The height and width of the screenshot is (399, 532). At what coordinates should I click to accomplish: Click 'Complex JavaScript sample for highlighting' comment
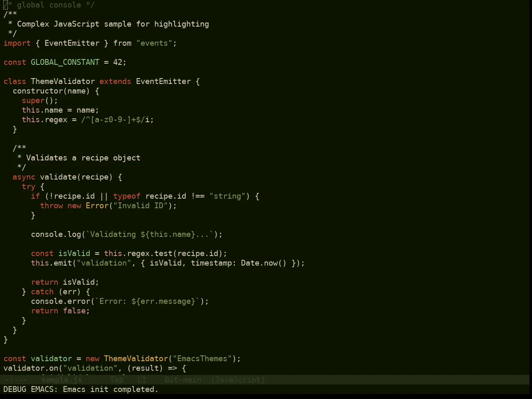pos(113,24)
